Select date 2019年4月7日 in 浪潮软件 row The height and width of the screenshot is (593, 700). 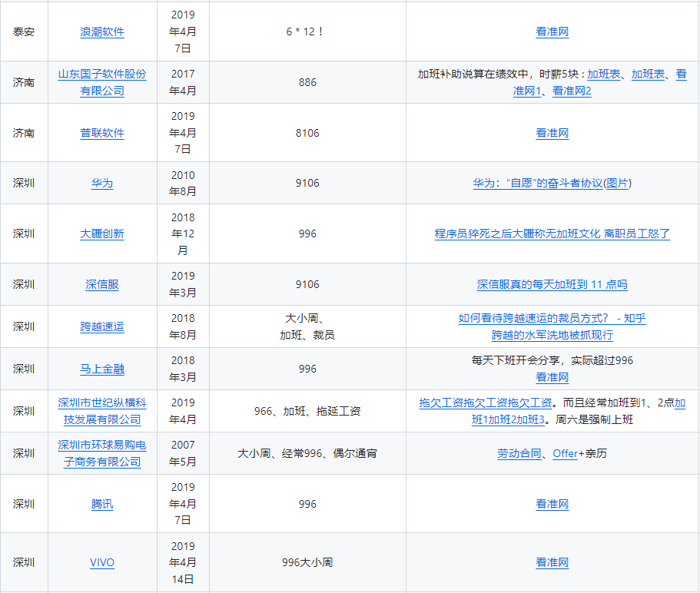[x=183, y=31]
